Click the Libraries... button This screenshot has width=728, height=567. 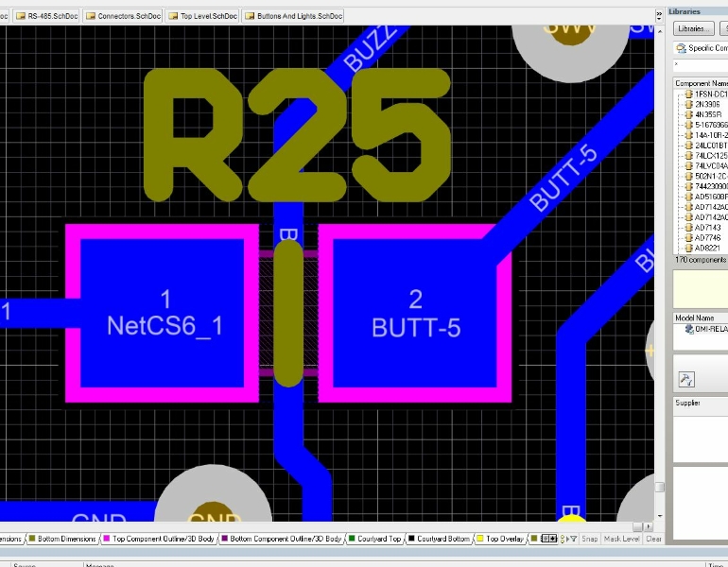694,28
